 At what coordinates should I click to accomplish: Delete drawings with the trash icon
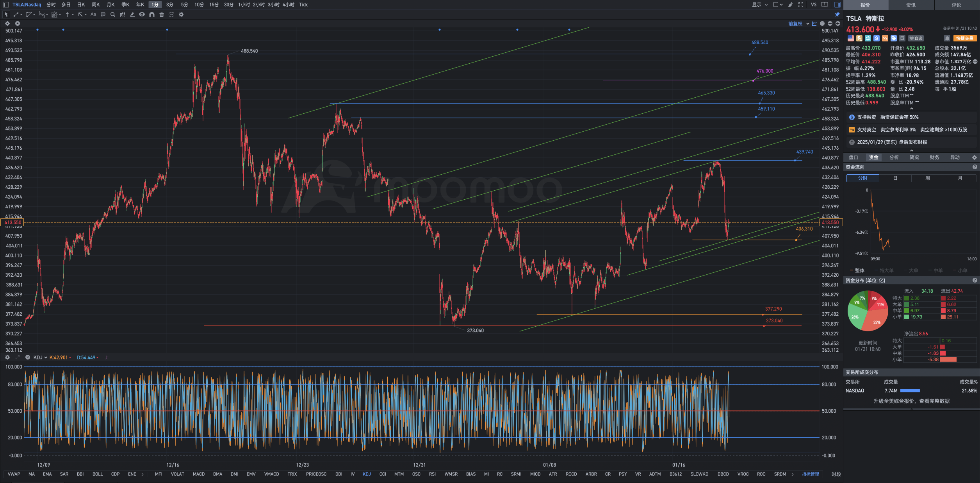(162, 14)
